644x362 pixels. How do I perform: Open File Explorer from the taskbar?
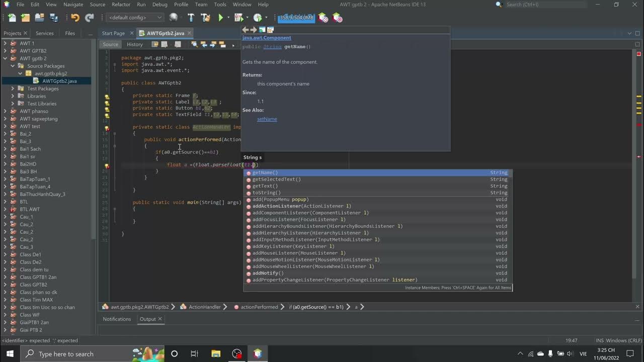click(216, 353)
